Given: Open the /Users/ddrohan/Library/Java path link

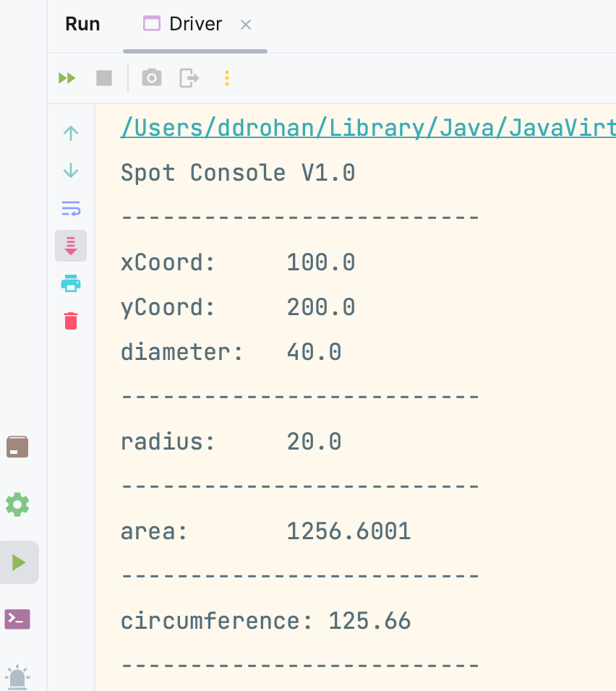Looking at the screenshot, I should click(x=367, y=128).
